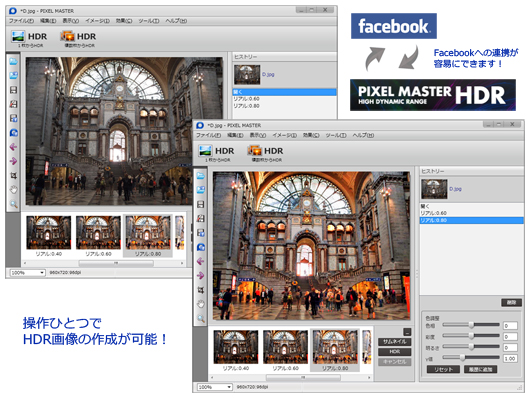Open ツール(T) menu in front window

click(x=336, y=135)
